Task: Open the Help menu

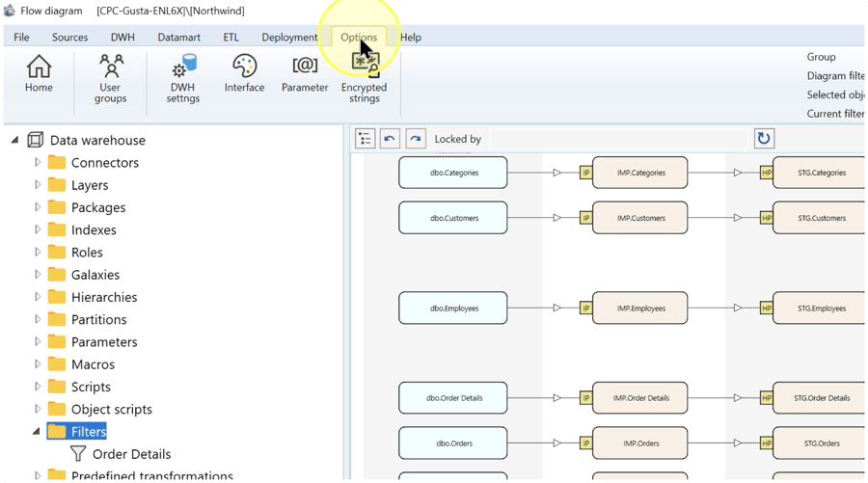Action: point(411,37)
